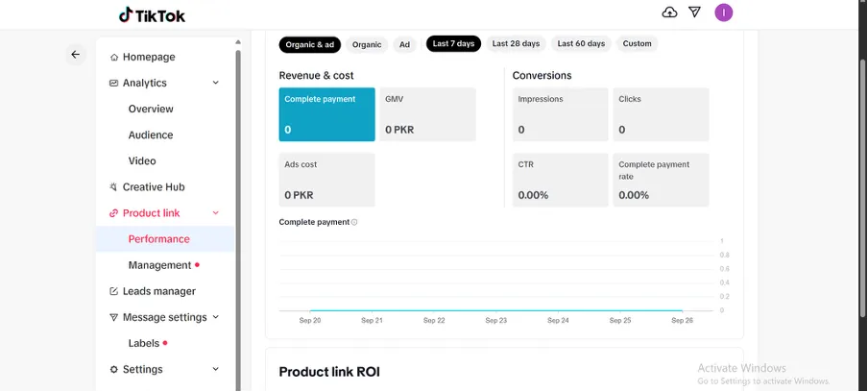Screen dimensions: 868x392
Task: Click the Homepage house icon
Action: (114, 57)
